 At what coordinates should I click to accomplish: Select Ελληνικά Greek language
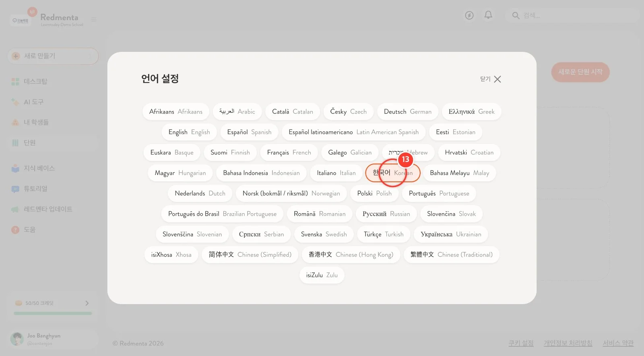pos(471,111)
